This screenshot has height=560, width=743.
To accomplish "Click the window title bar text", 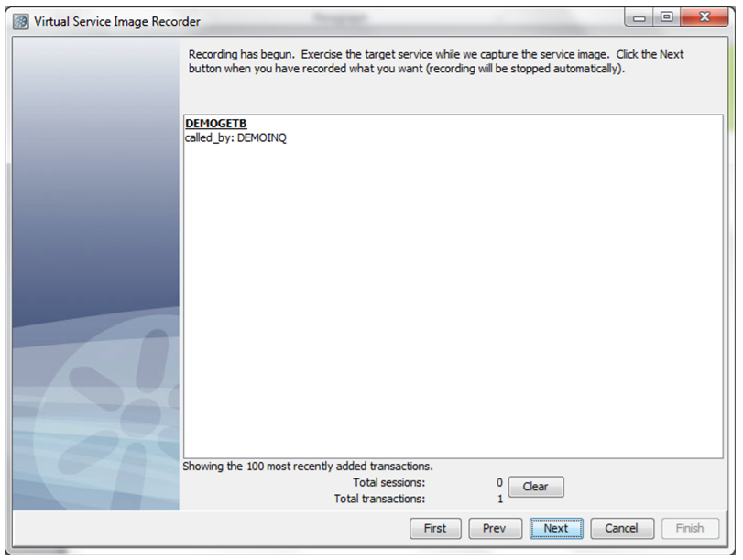I will click(x=117, y=22).
